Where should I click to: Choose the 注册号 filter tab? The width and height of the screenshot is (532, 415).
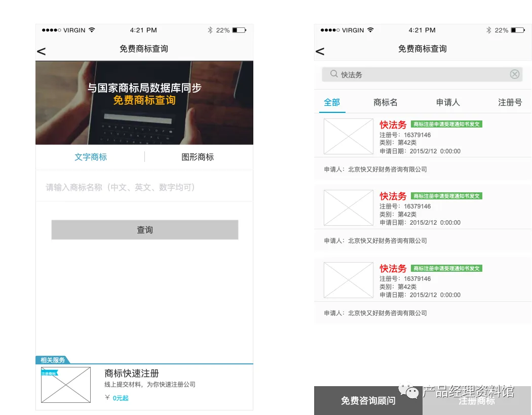click(510, 102)
